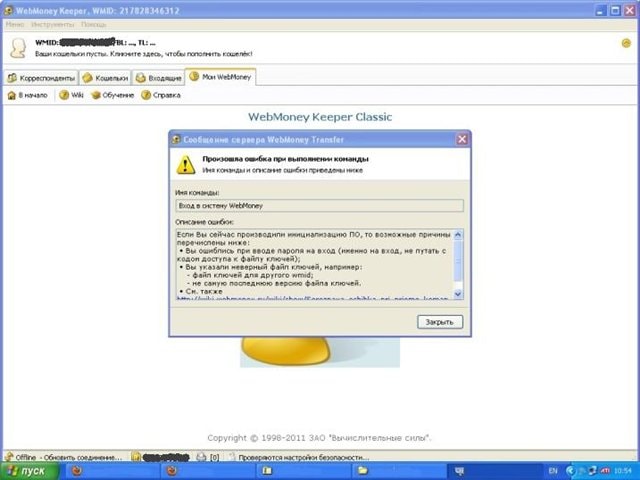640x480 pixels.
Task: Close the server message dialog with X
Action: coord(462,140)
